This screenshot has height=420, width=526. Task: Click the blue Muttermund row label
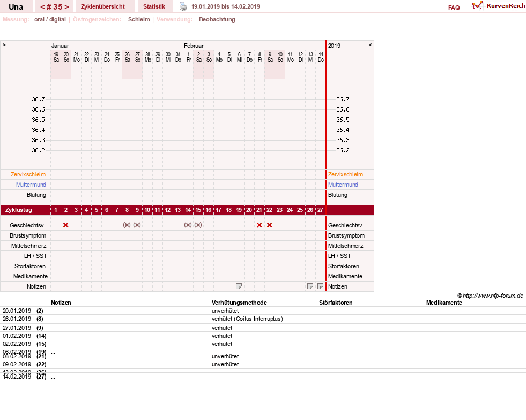(31, 185)
